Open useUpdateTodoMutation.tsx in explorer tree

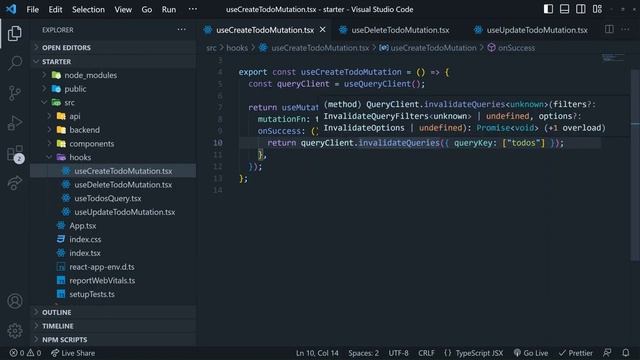113,212
